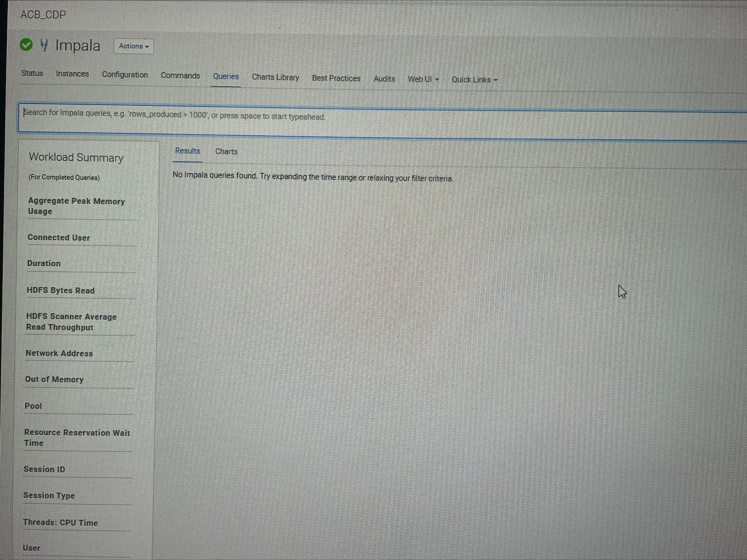Click the ACB_CDP cluster breadcrumb link
The height and width of the screenshot is (560, 747).
tap(43, 15)
